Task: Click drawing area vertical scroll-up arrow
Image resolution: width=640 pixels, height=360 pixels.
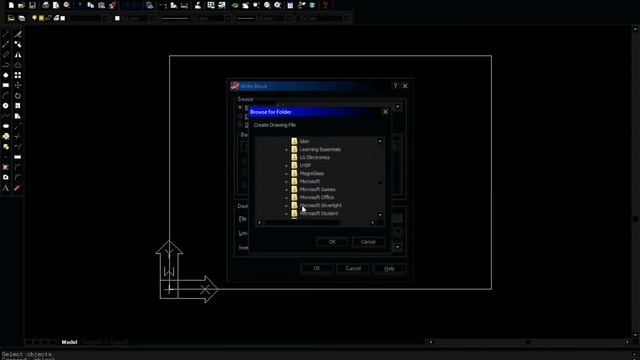Action: [x=635, y=29]
